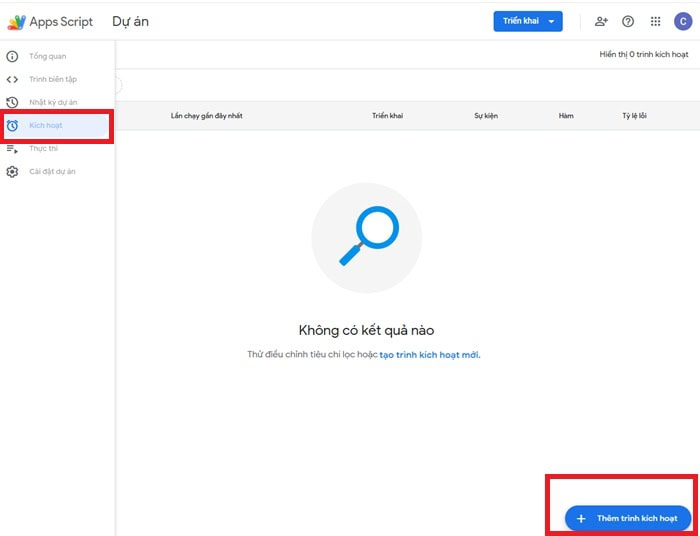Click the Tỷ lệ lỗi column header

click(x=634, y=116)
